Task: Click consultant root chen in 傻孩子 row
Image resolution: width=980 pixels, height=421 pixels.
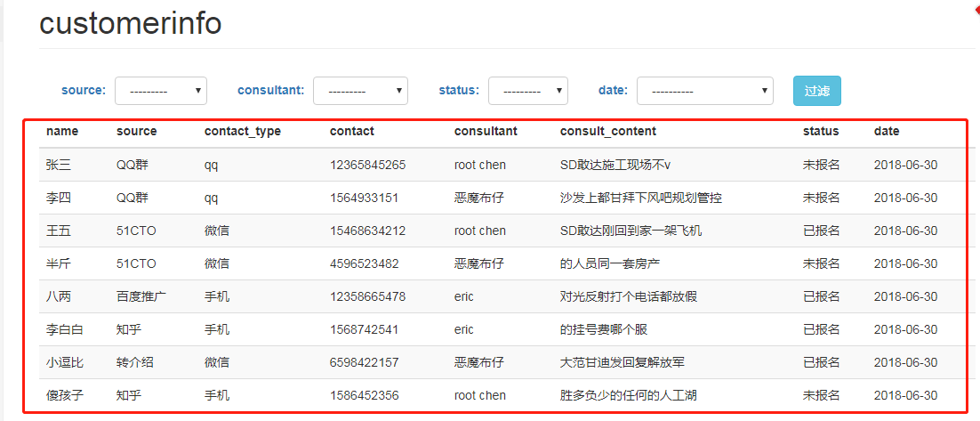Action: coord(480,395)
